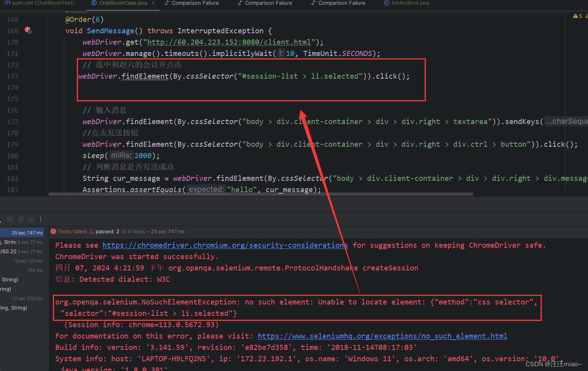Click the @Order(6) annotation
Image resolution: width=588 pixels, height=371 pixels.
[x=84, y=20]
